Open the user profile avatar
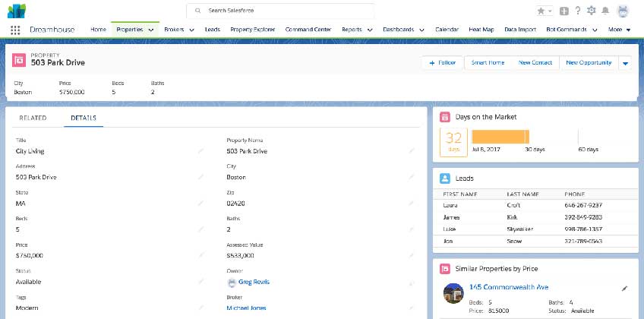Screen dimensions: 644x319 click(623, 11)
